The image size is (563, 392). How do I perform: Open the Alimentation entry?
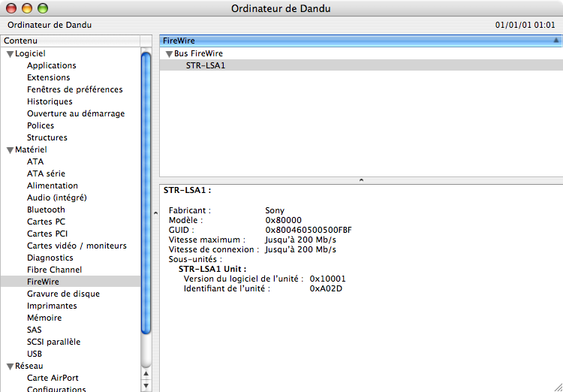point(53,185)
